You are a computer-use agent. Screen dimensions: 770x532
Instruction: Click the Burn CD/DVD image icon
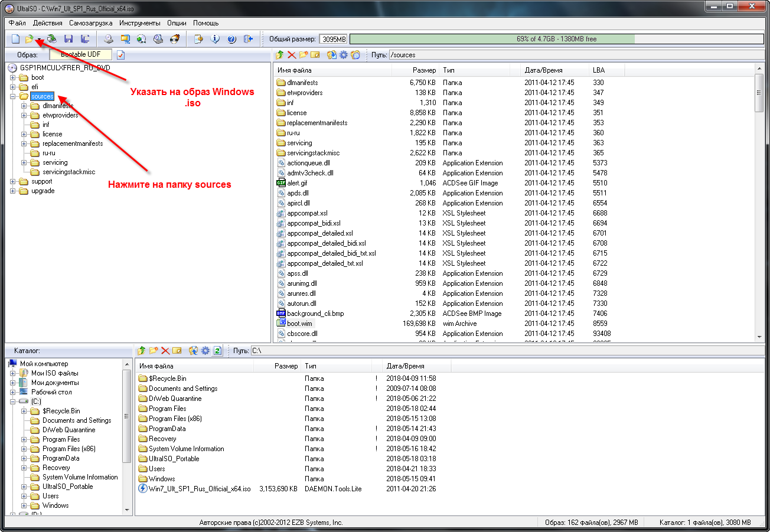click(x=175, y=39)
